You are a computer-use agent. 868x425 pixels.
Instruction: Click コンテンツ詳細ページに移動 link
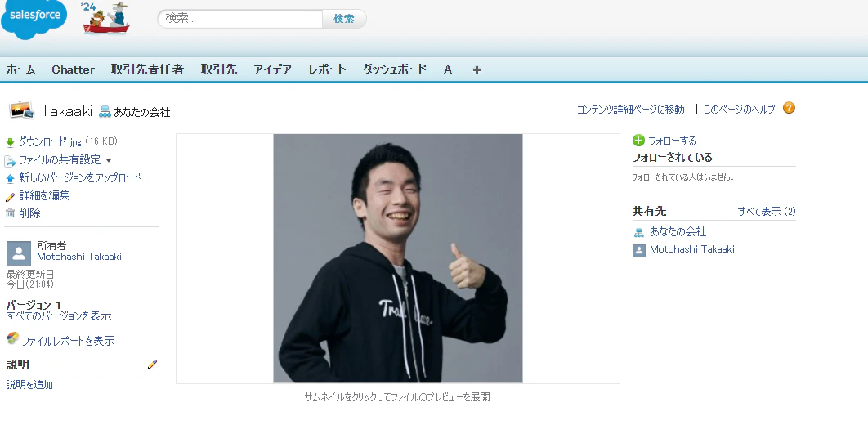coord(630,109)
